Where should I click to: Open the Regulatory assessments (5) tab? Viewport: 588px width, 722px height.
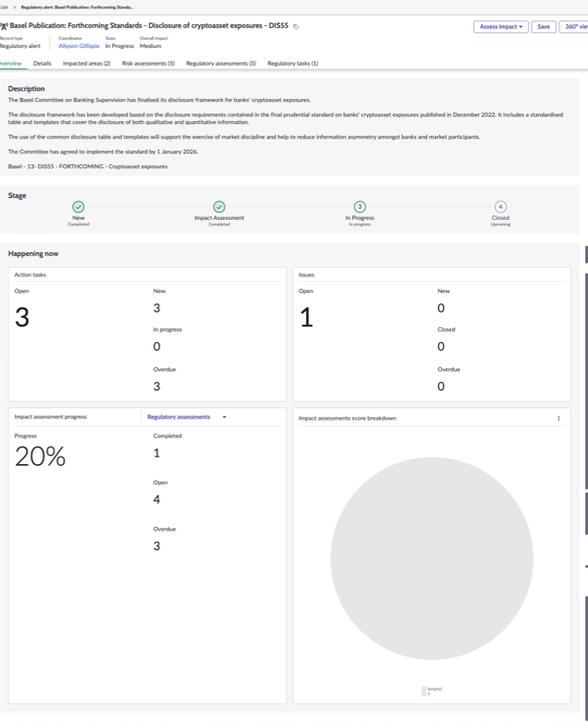221,64
